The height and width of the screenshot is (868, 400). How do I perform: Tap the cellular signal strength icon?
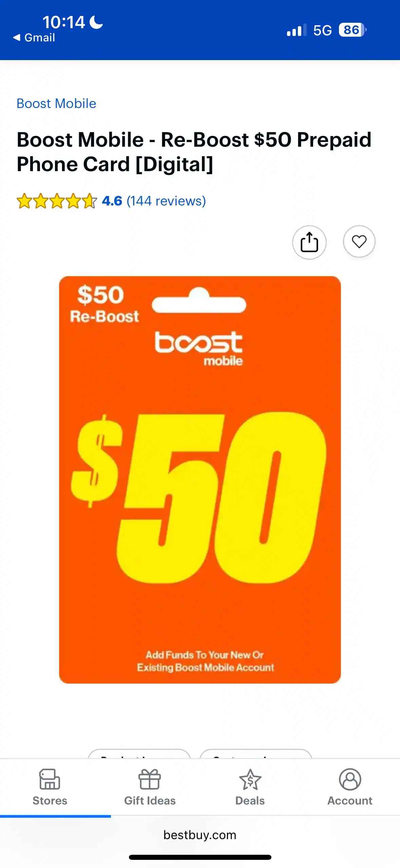pos(297,30)
